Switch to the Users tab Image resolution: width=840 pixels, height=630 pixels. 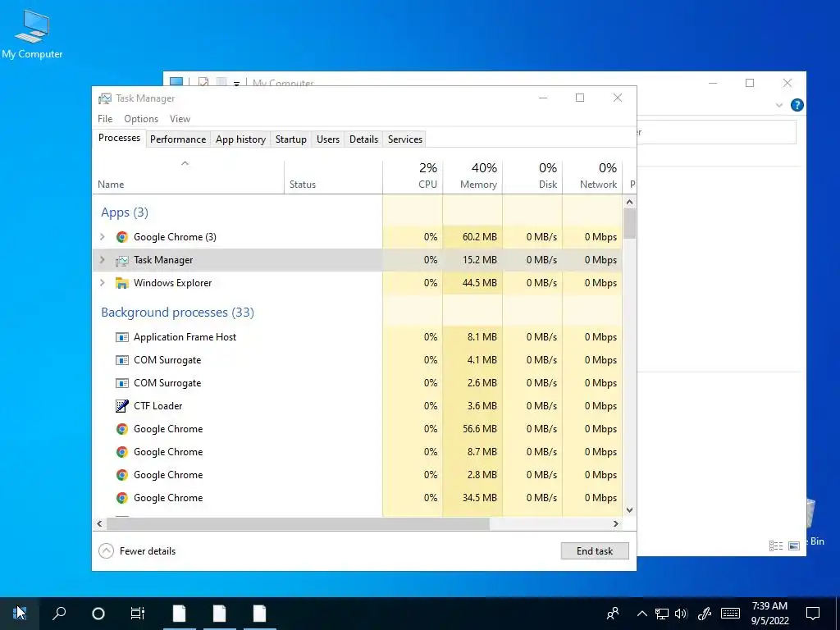328,139
